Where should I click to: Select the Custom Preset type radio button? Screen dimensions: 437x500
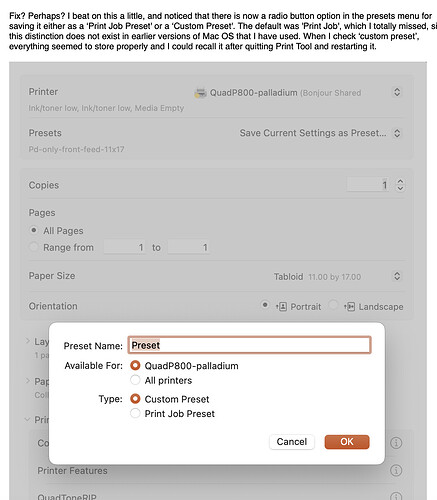(x=135, y=399)
